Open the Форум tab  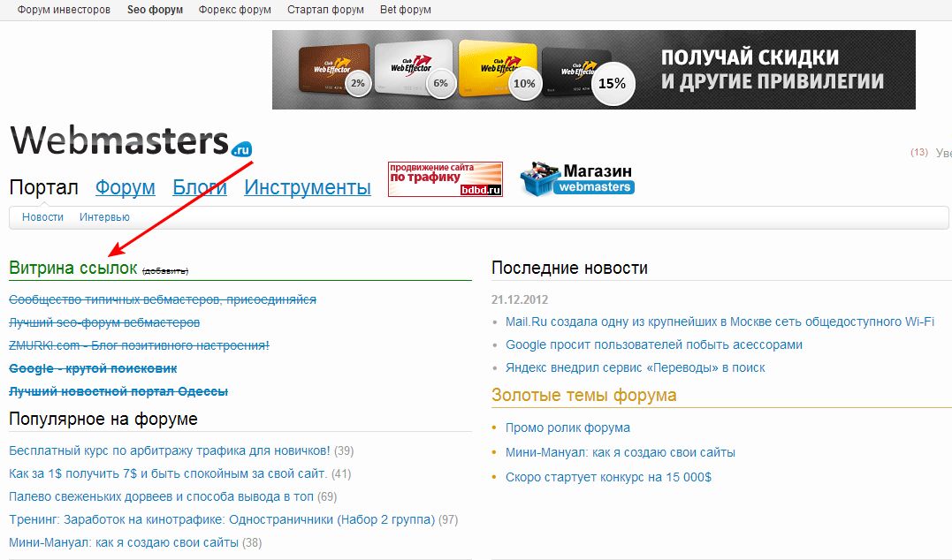[125, 187]
